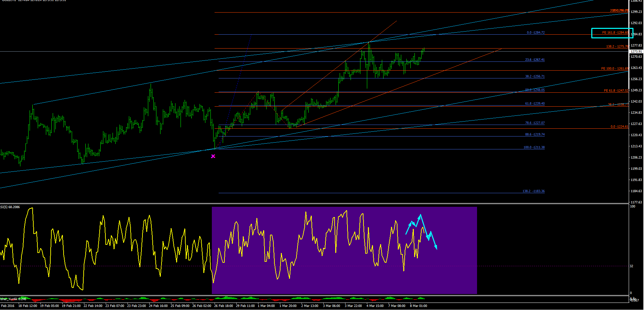Click the 23 Feb 23:00 time label
Image resolution: width=644 pixels, height=310 pixels.
tap(137, 306)
